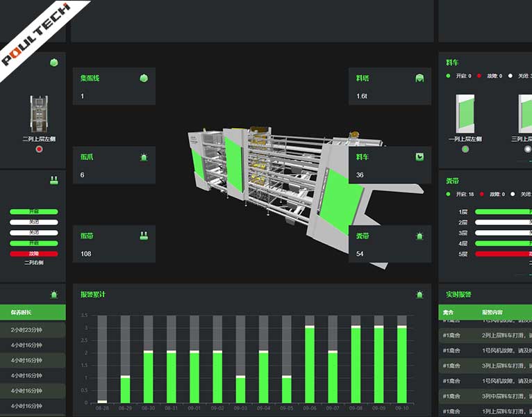Select the 2列上层料车打滑 alarm row
Image resolution: width=532 pixels, height=417 pixels.
click(485, 335)
